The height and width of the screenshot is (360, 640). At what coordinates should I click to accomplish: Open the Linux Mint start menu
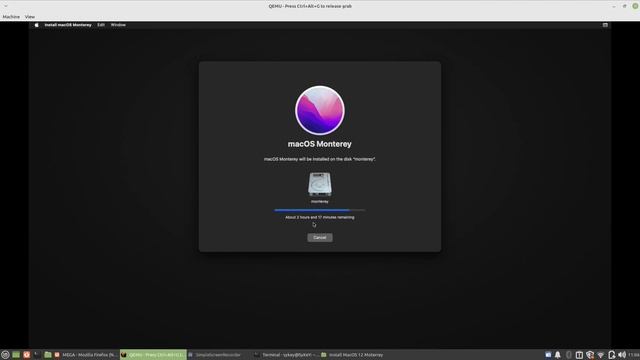(5, 355)
